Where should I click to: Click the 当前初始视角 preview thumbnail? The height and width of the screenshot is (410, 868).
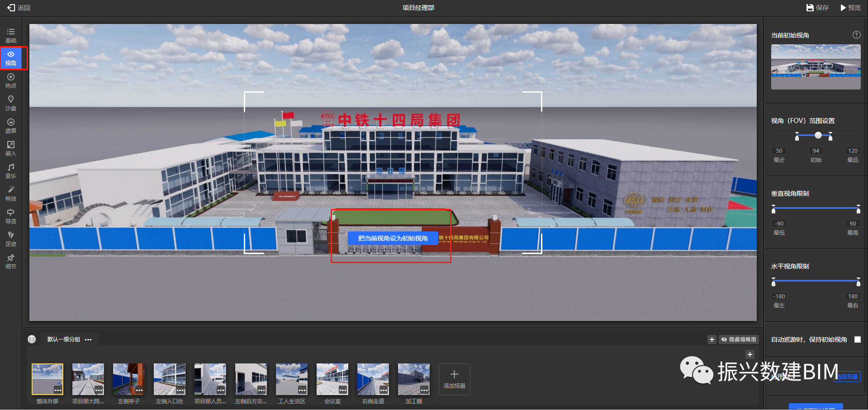[x=816, y=67]
